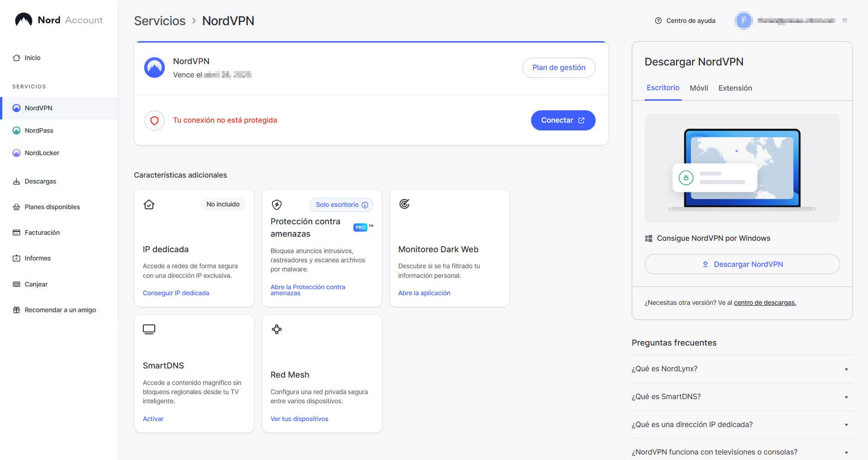Click the NordLocker sidebar icon
The height and width of the screenshot is (460, 868).
(16, 153)
